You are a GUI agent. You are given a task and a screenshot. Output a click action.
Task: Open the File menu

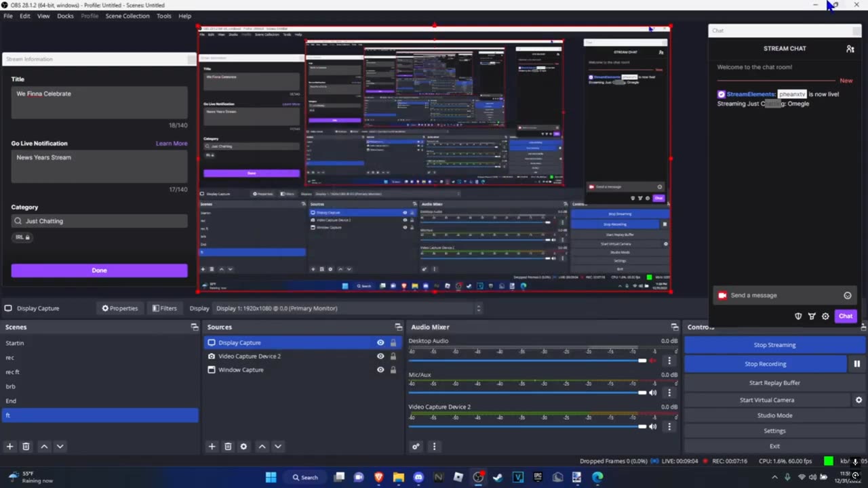coord(8,16)
